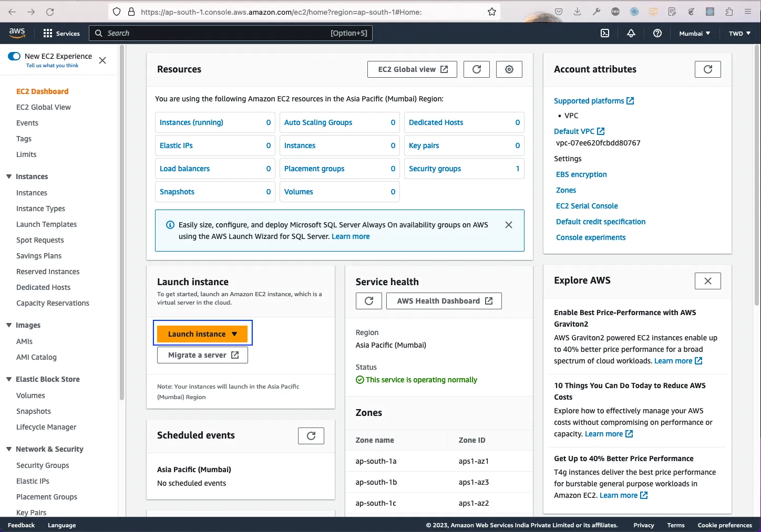Refresh the Service health panel

click(x=369, y=301)
